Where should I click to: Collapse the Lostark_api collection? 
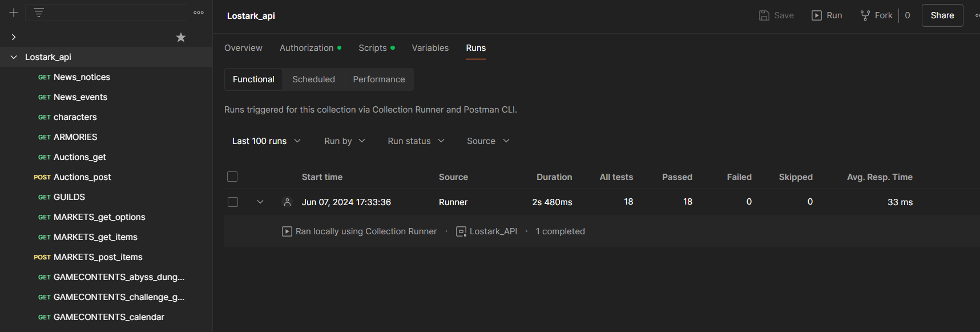tap(14, 57)
